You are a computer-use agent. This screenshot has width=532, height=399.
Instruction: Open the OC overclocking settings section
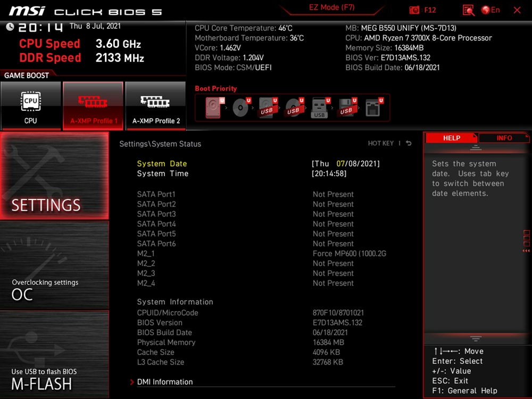coord(55,265)
